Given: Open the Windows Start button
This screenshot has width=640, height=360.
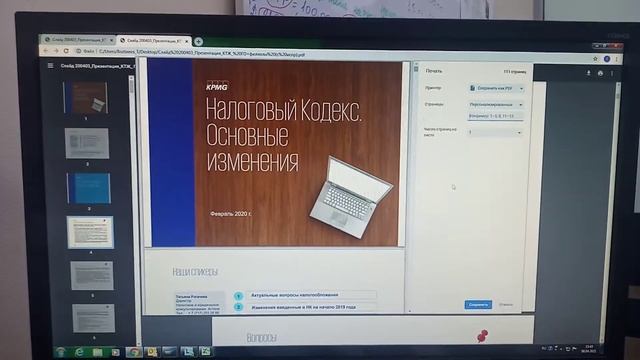Looking at the screenshot, I should click(x=61, y=351).
